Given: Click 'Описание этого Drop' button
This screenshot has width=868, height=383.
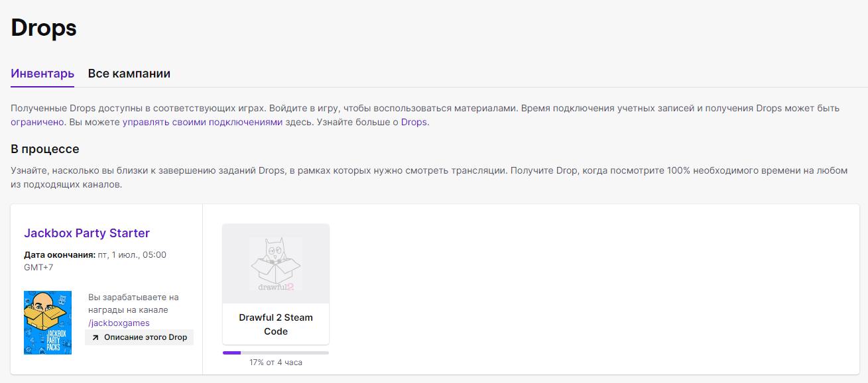Looking at the screenshot, I should point(139,337).
